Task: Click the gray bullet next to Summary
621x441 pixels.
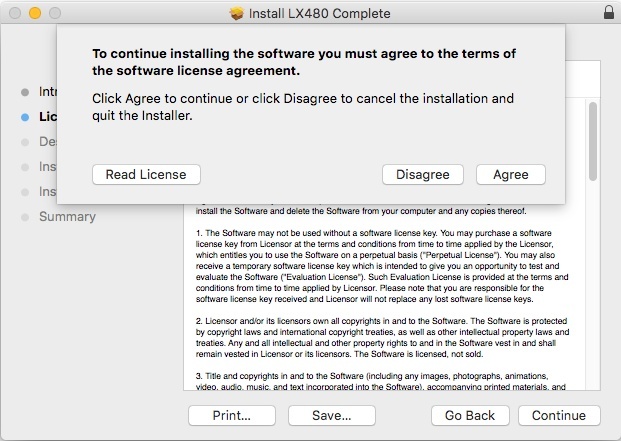Action: (24, 217)
